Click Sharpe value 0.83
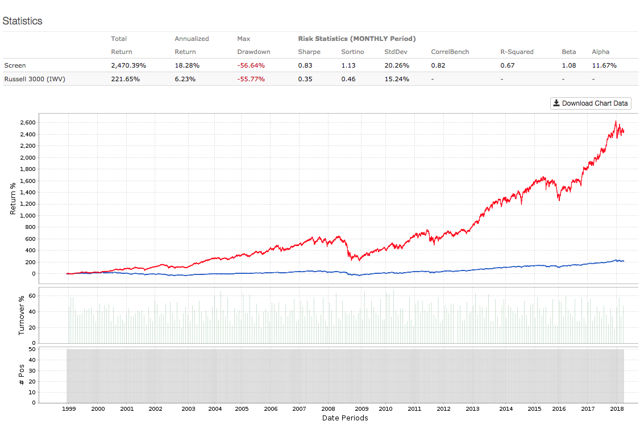640x425 pixels. [305, 65]
